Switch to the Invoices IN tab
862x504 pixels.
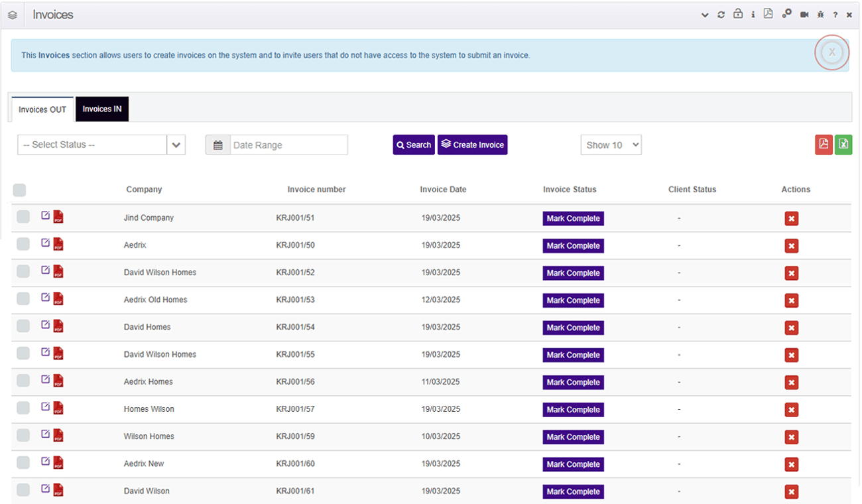101,109
